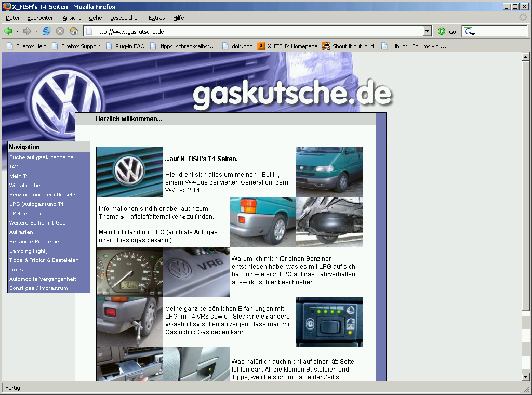Click the gaskutsche.de header logo

292,95
